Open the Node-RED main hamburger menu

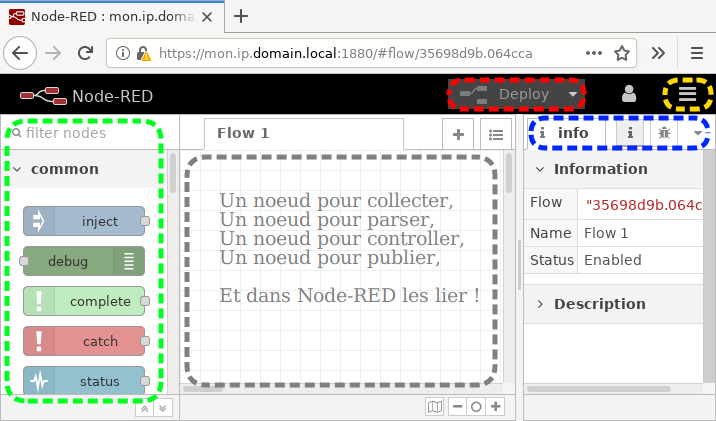coord(687,94)
